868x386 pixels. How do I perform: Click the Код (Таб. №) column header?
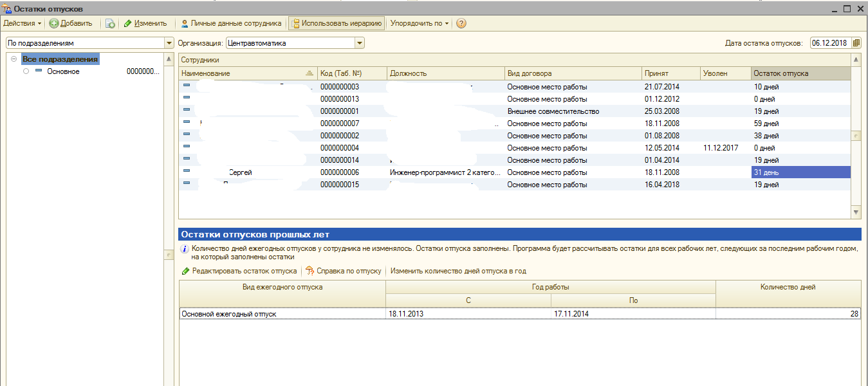[353, 73]
